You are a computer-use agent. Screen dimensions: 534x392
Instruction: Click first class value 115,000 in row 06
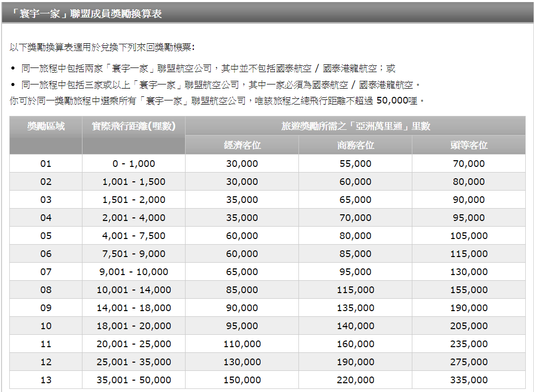[469, 254]
